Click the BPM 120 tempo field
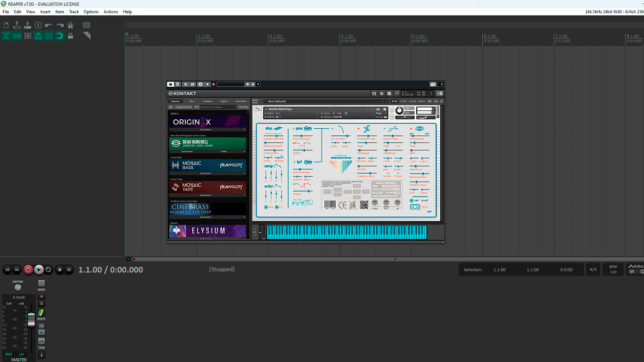The height and width of the screenshot is (362, 644). 613,270
